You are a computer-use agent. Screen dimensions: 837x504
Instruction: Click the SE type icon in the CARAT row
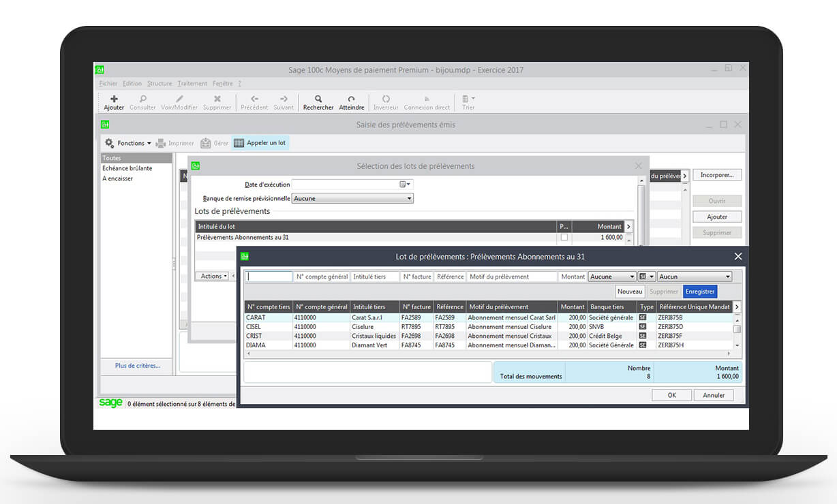pyautogui.click(x=642, y=317)
